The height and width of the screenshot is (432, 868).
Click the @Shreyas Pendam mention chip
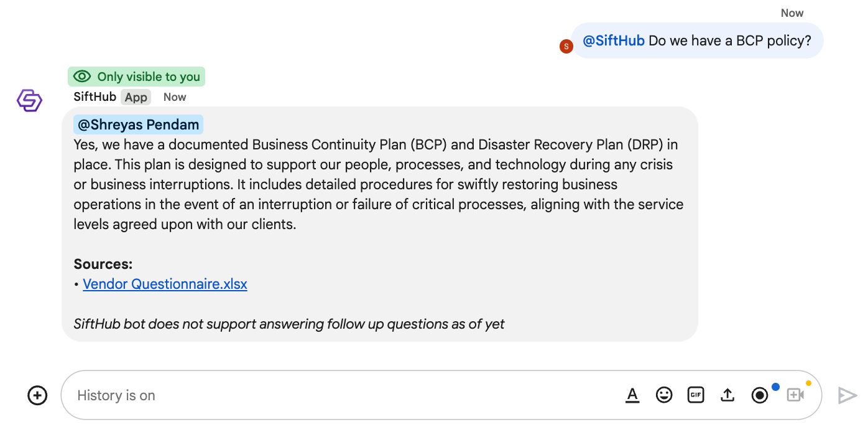[x=138, y=124]
